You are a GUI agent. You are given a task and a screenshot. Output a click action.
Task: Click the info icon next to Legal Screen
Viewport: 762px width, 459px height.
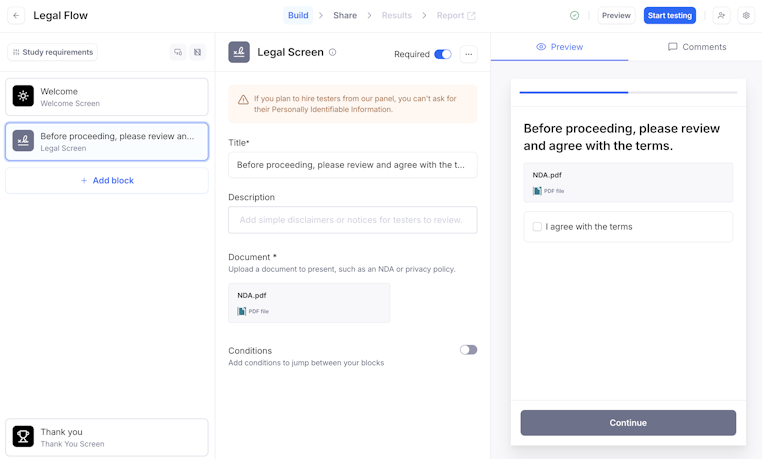tap(332, 52)
